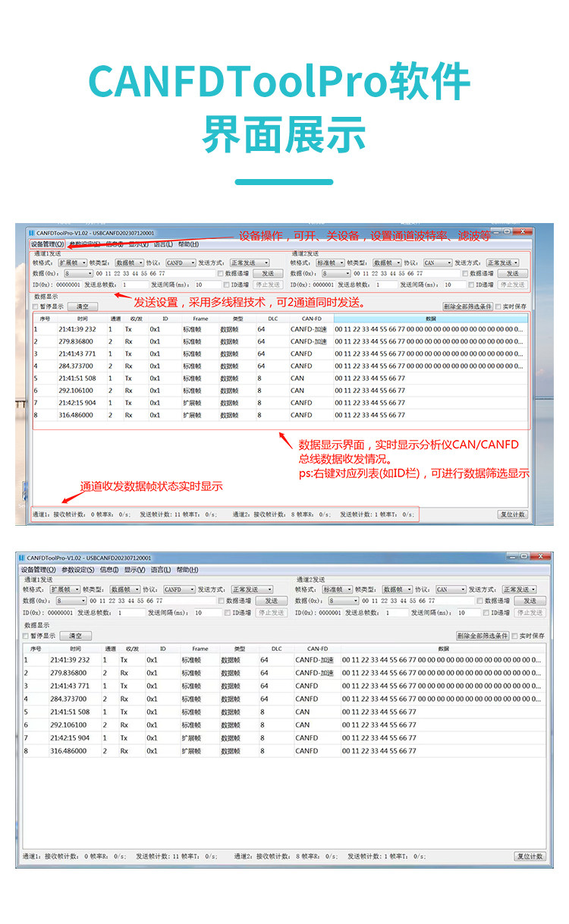The image size is (569, 924).
Task: Click 时间 column header in unannotated window
Action: tap(75, 649)
